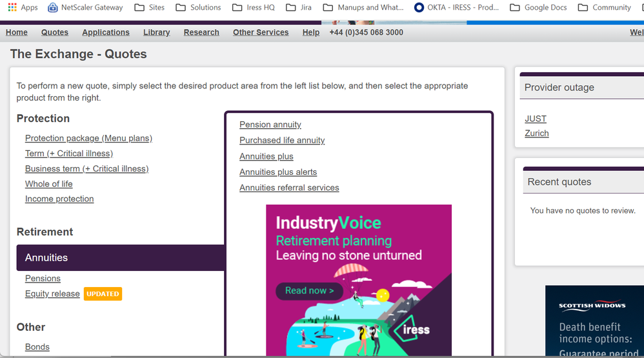Click 'You have no quotes to review.' text
The height and width of the screenshot is (358, 644).
(x=583, y=211)
